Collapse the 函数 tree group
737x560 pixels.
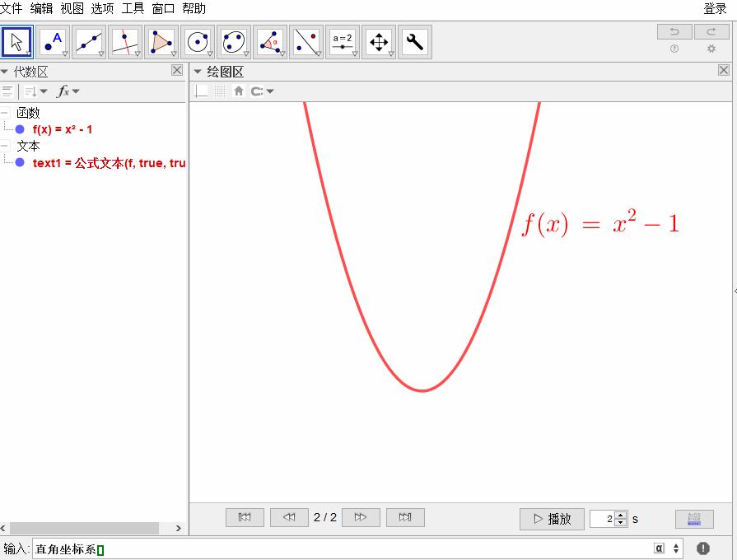5,113
